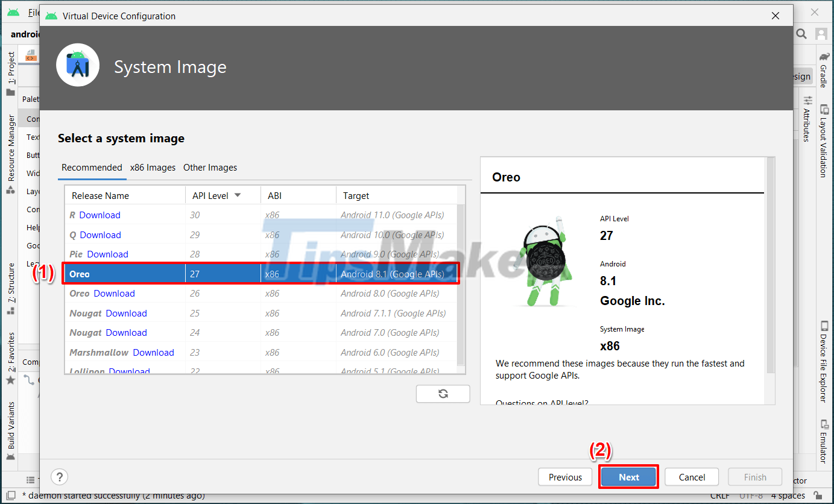Open the Emulator panel
Viewport: 834px width, 504px height.
click(824, 445)
